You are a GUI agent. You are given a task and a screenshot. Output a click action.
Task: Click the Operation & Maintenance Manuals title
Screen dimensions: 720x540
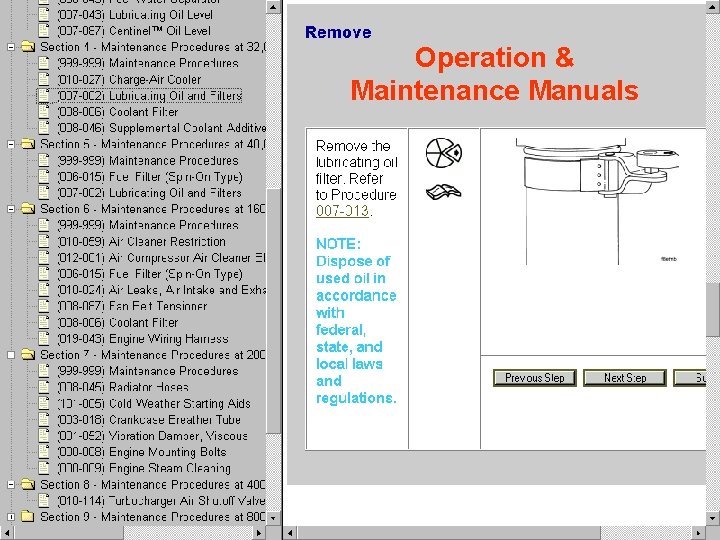(x=495, y=73)
